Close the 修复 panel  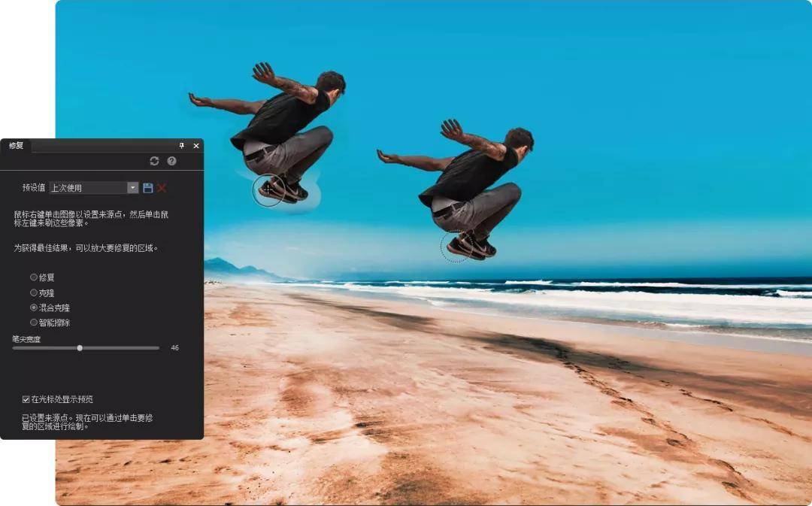[196, 146]
